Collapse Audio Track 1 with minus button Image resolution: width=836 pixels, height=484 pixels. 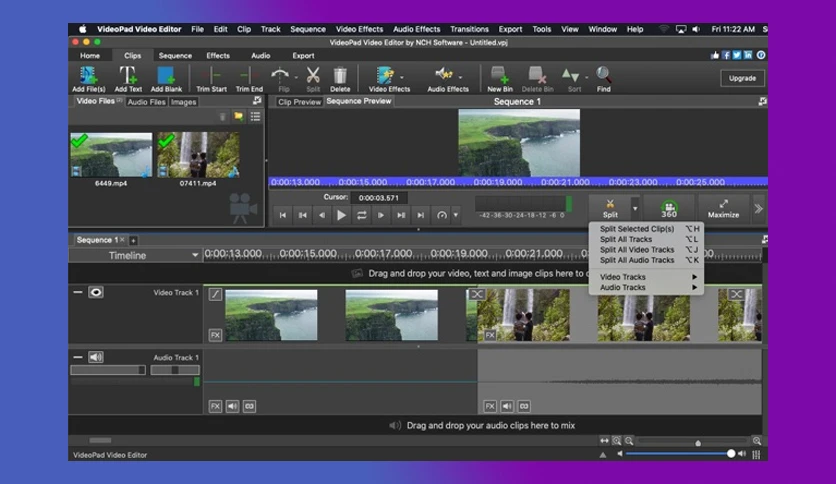point(78,357)
